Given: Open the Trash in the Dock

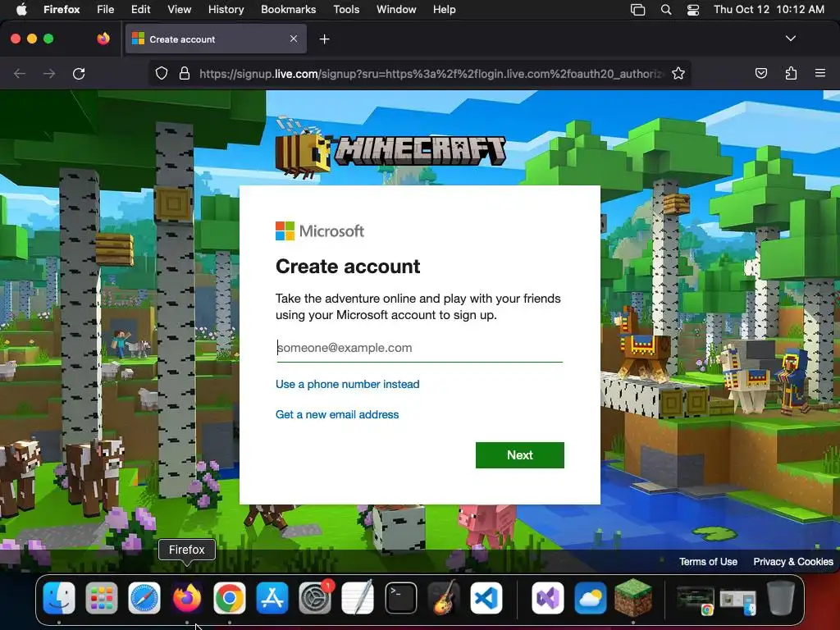Looking at the screenshot, I should pyautogui.click(x=781, y=598).
